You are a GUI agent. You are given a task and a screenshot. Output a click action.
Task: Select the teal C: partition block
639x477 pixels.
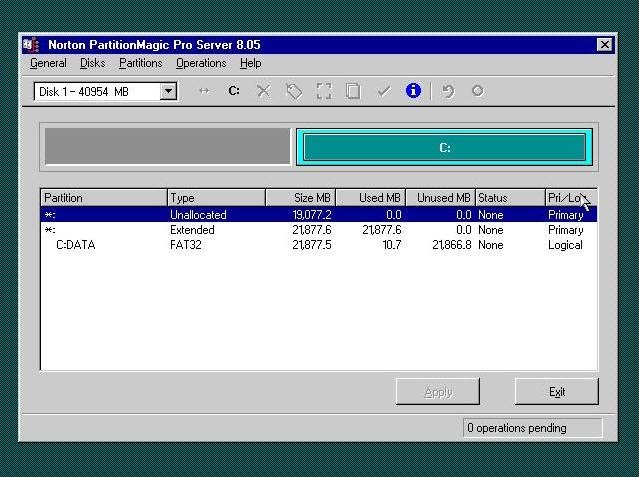tap(445, 147)
